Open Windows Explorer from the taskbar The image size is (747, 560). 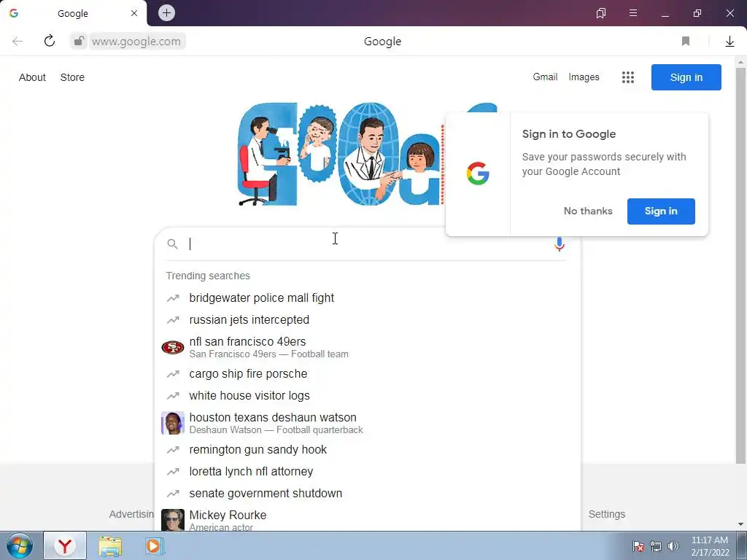110,545
